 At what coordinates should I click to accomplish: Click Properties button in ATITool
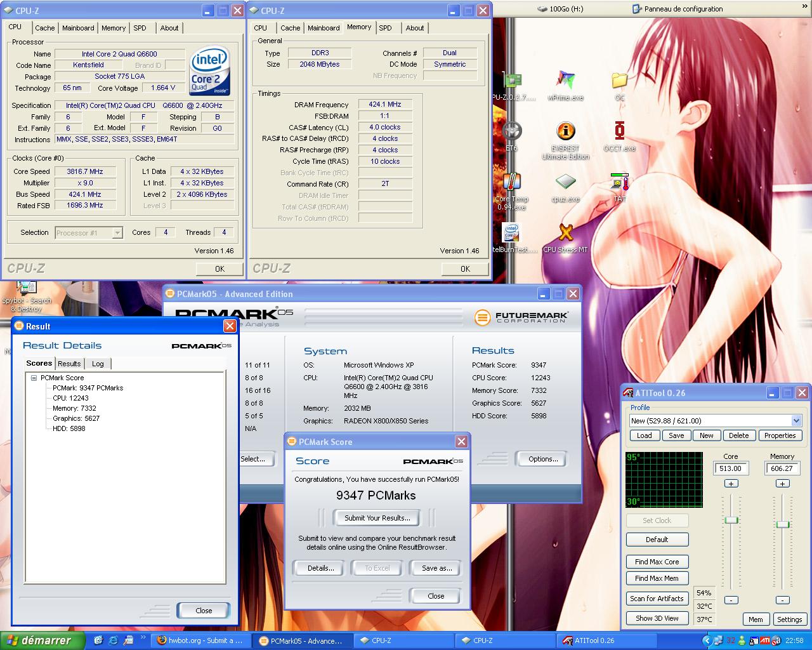(780, 435)
